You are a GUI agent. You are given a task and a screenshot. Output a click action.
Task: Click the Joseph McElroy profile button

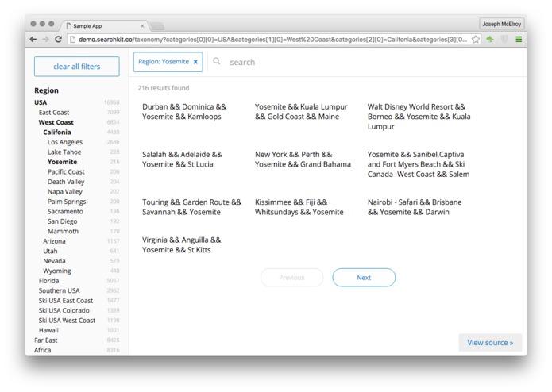[x=501, y=24]
